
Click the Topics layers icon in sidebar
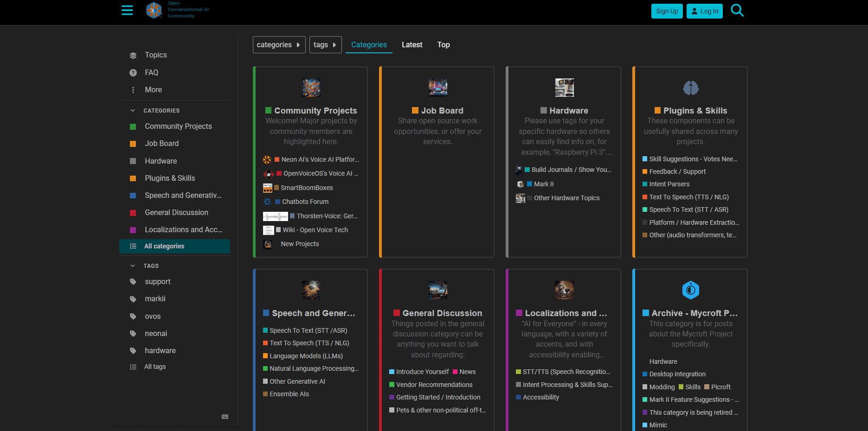click(133, 55)
